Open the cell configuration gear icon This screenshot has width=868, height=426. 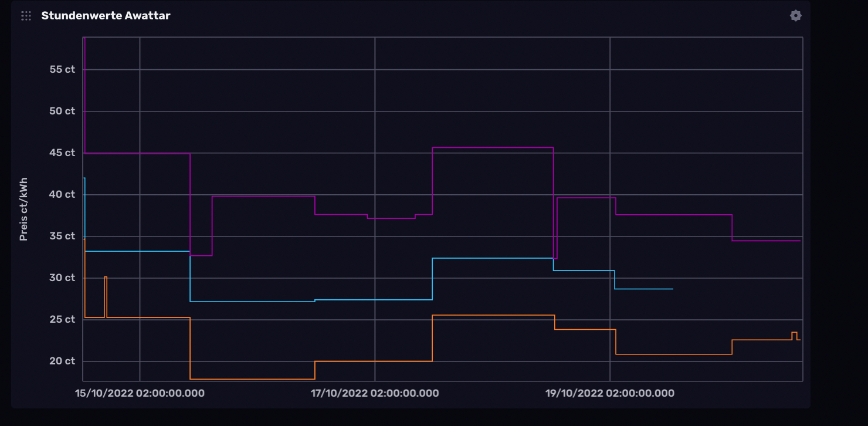tap(795, 16)
